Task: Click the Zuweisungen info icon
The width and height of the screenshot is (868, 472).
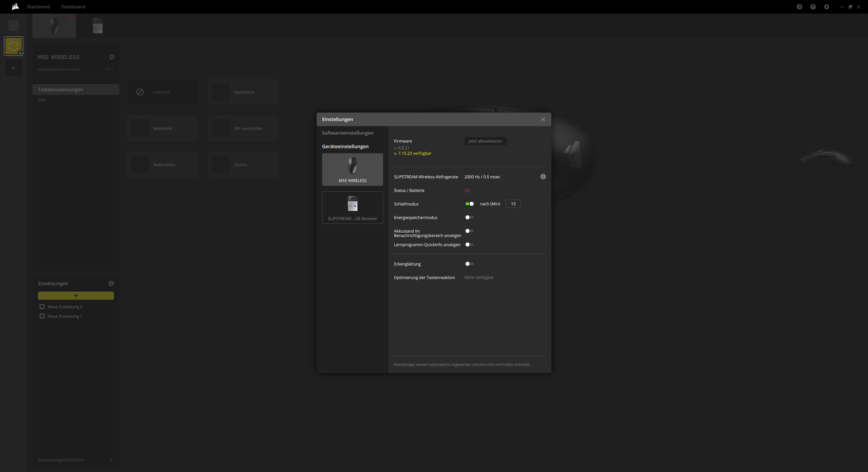Action: (111, 283)
